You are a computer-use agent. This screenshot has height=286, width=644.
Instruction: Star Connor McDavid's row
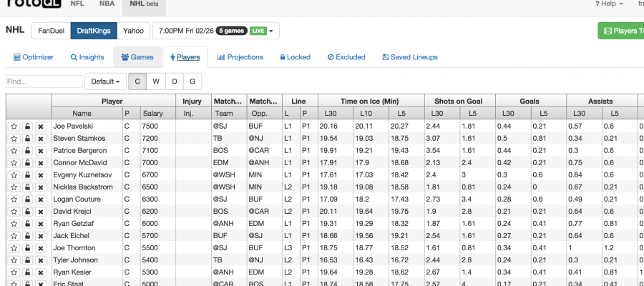[x=14, y=163]
